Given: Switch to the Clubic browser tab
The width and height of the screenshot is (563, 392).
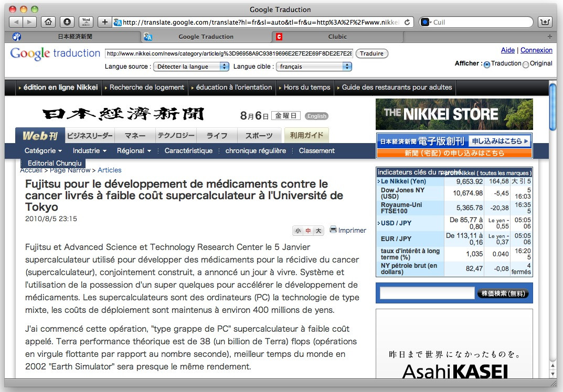Looking at the screenshot, I should coord(337,37).
